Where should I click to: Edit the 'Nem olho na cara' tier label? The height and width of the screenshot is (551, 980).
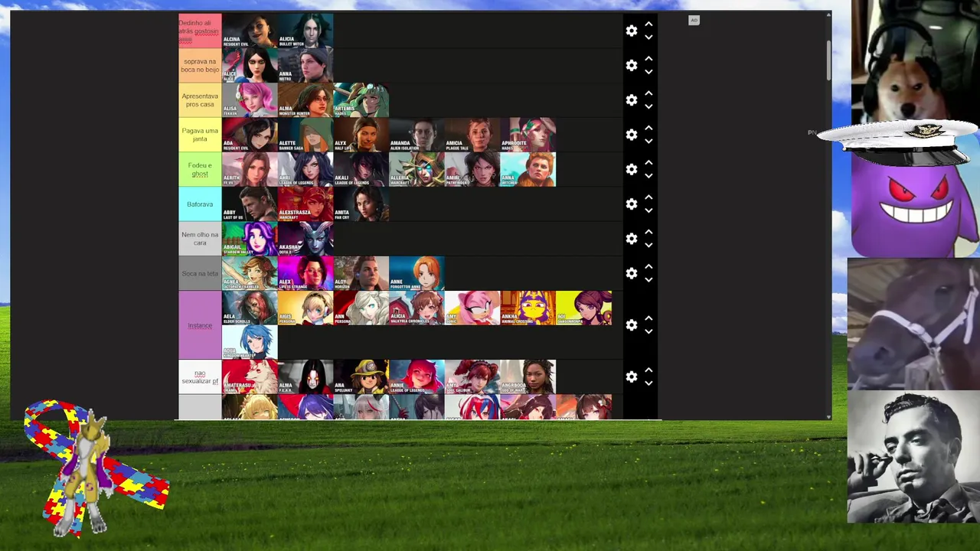200,239
